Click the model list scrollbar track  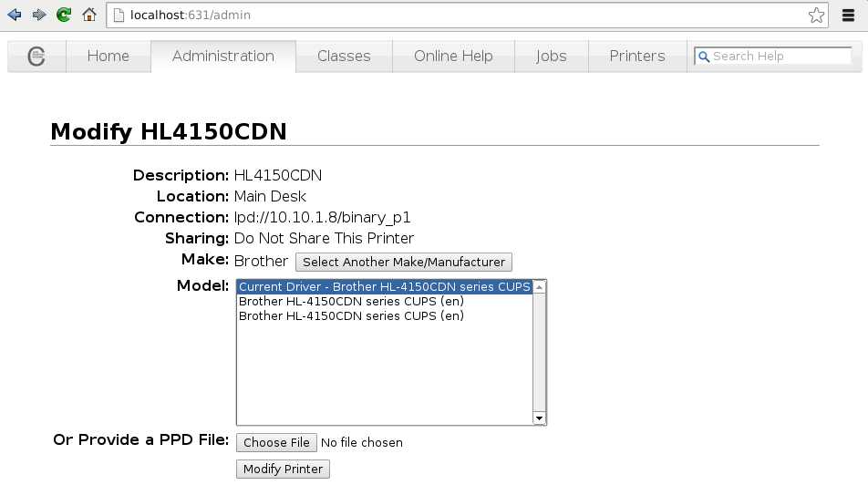pyautogui.click(x=539, y=352)
